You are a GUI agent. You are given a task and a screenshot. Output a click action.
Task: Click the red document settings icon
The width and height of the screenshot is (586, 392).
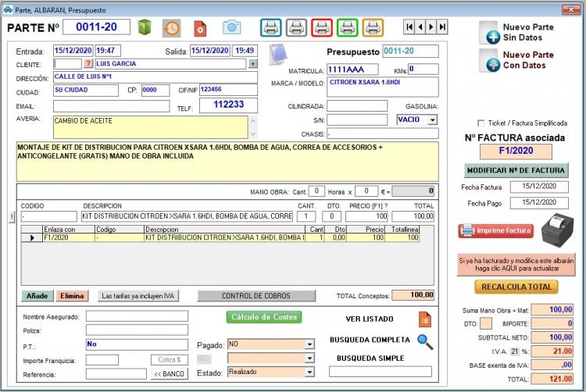pos(200,28)
